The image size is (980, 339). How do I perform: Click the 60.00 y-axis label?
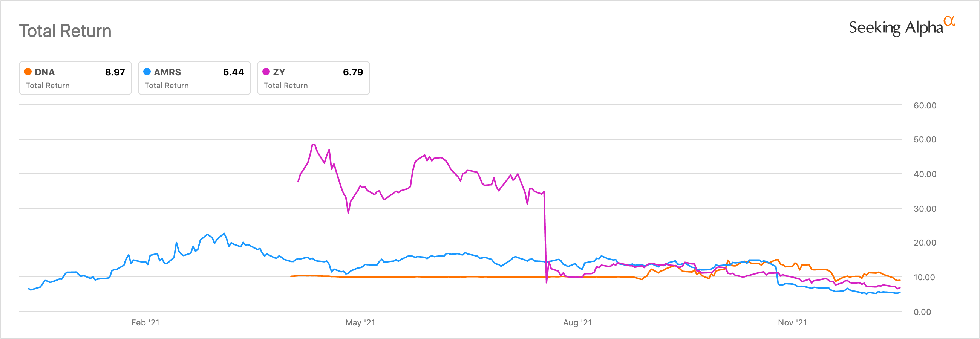point(925,105)
